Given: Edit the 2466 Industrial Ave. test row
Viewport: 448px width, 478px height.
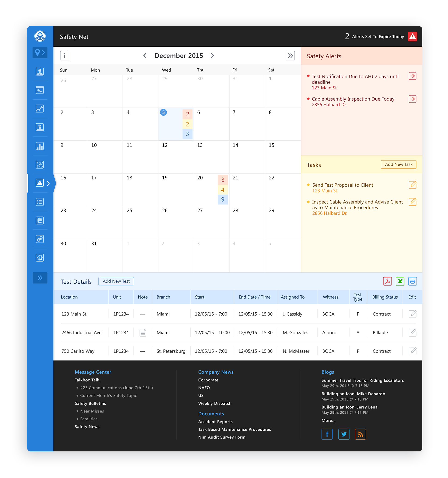Looking at the screenshot, I should tap(412, 332).
